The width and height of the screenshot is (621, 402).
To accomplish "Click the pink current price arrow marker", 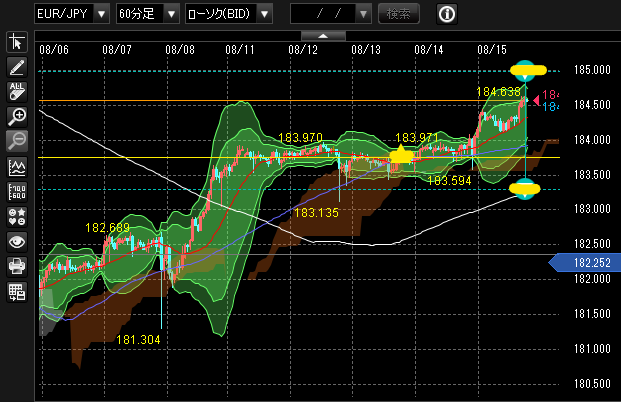I will point(537,100).
